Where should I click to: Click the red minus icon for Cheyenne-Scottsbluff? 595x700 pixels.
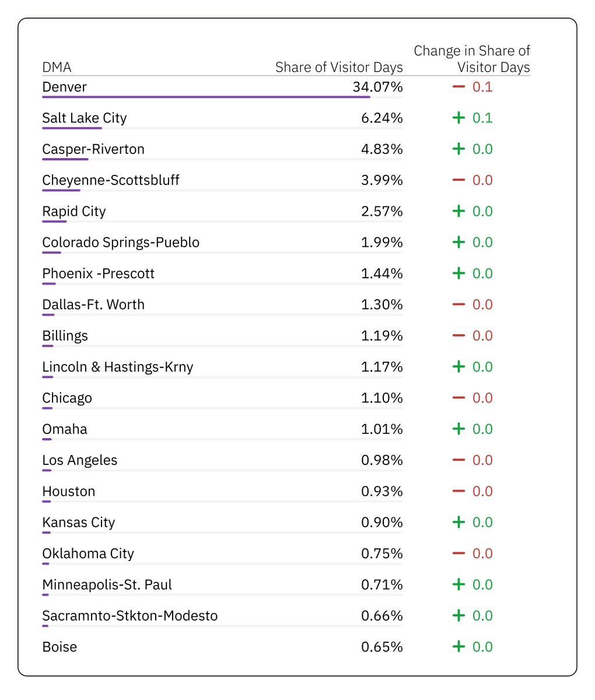click(459, 180)
